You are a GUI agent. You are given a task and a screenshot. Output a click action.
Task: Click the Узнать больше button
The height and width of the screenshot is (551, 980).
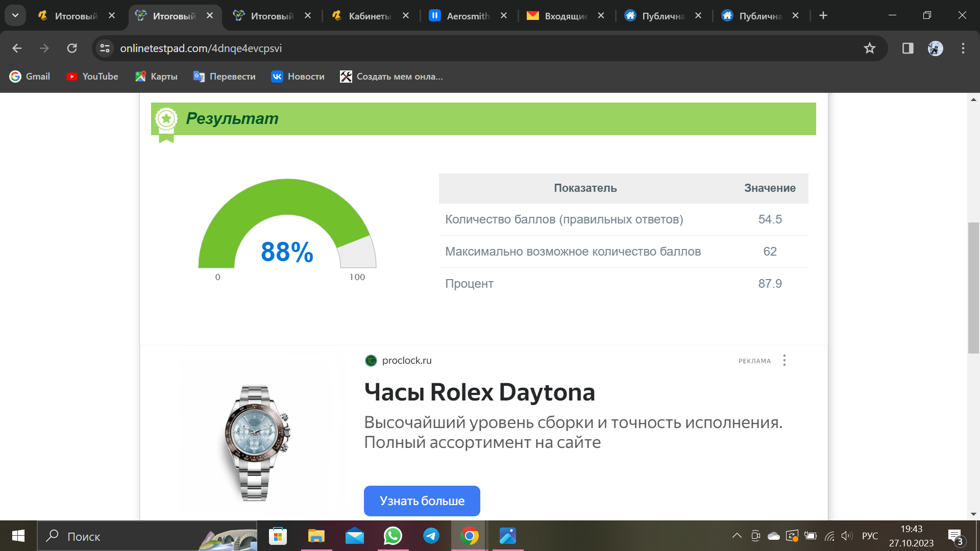pyautogui.click(x=422, y=501)
